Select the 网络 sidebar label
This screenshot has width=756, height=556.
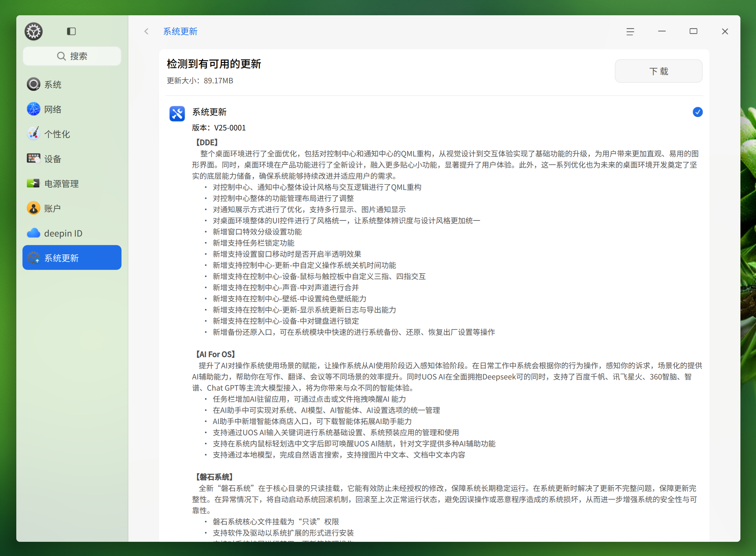53,109
